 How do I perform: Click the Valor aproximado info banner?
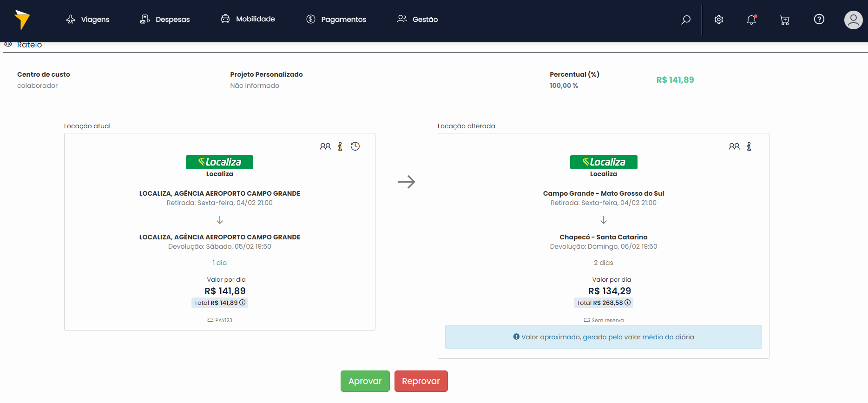[604, 337]
